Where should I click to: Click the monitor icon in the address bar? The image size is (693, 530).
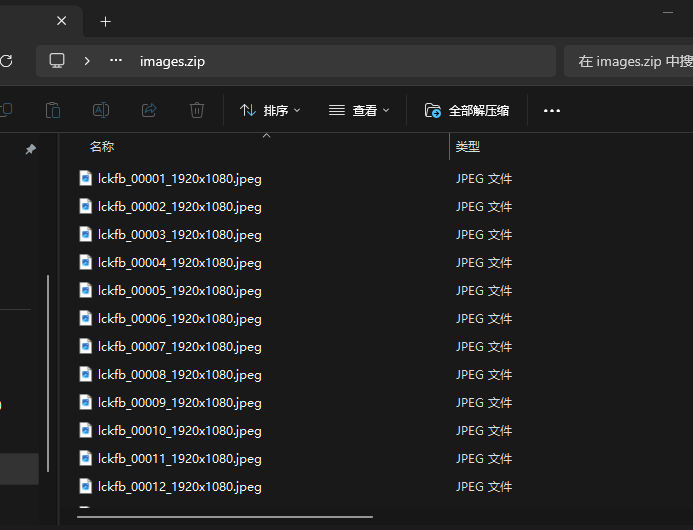[57, 61]
